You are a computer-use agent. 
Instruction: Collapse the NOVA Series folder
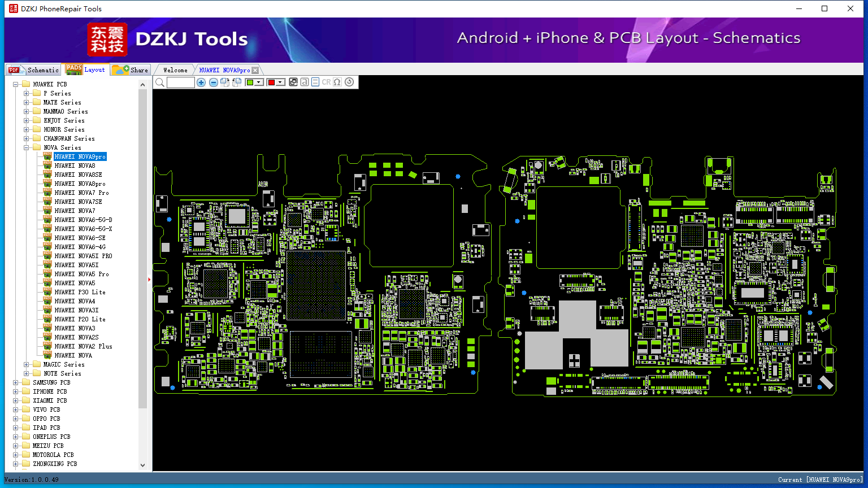coord(27,148)
